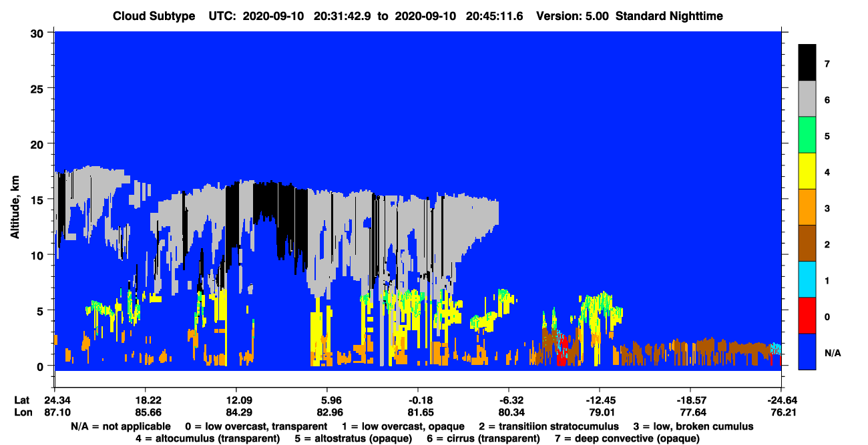Click the black colorbar swatch labeled 7

[x=807, y=64]
